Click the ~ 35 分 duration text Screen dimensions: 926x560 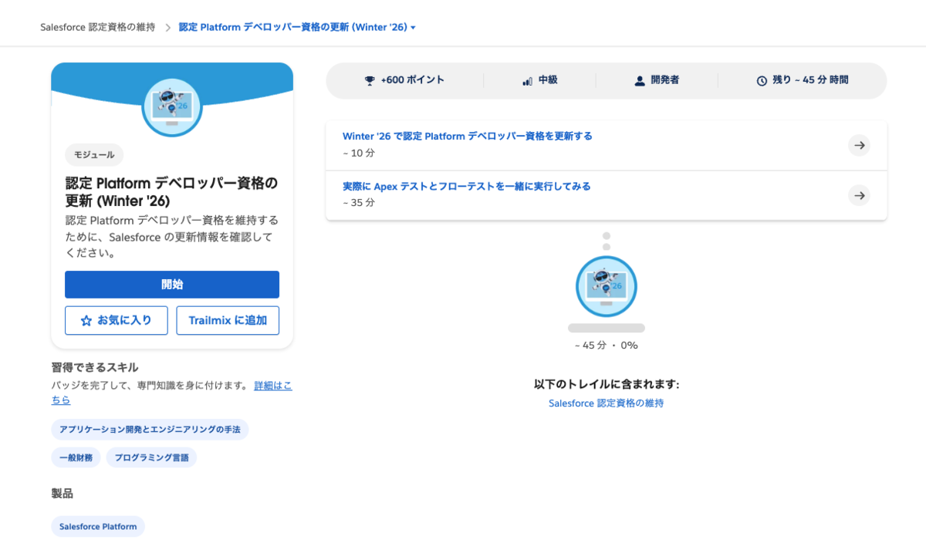click(x=359, y=203)
